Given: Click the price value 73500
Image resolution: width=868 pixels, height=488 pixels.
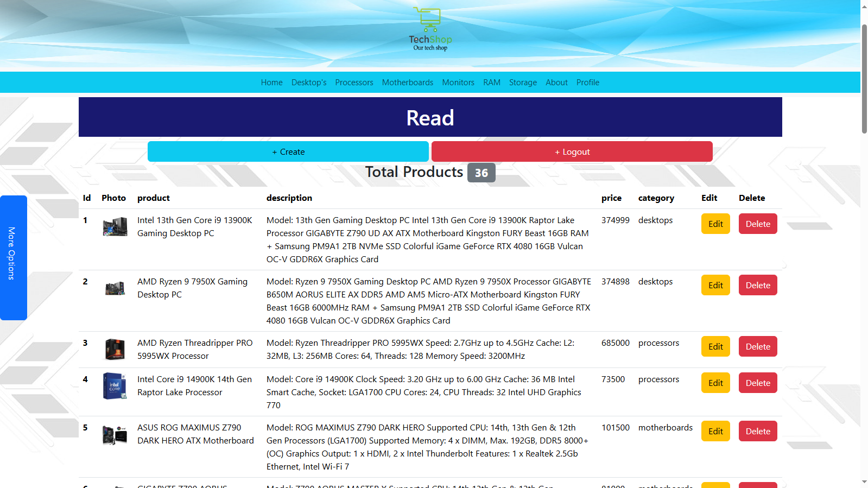Looking at the screenshot, I should coord(613,379).
